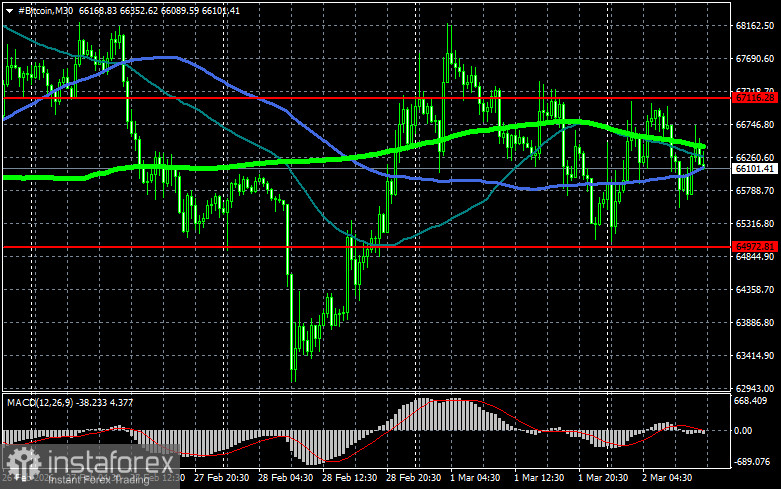The height and width of the screenshot is (489, 781).
Task: Click the 28 Feb 12:30 time label
Action: [349, 477]
